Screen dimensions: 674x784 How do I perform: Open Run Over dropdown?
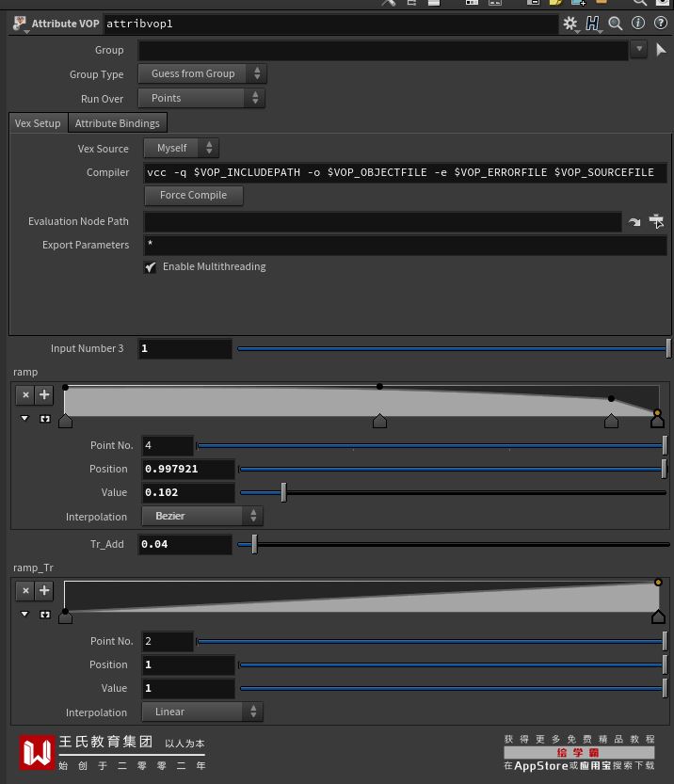(x=201, y=98)
